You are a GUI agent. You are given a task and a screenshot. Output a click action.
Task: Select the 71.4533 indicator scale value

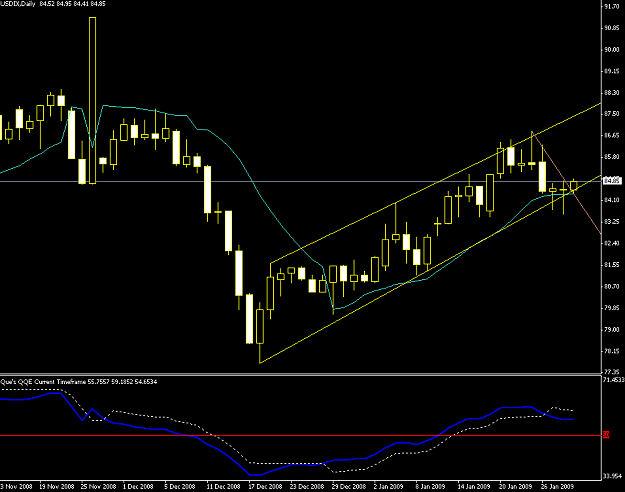click(614, 380)
